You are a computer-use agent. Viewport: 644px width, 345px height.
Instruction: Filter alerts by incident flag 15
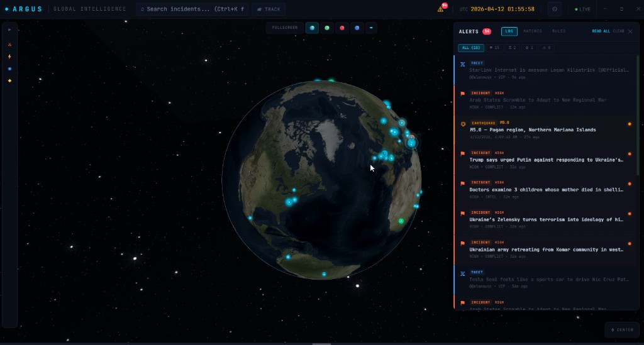tap(494, 48)
